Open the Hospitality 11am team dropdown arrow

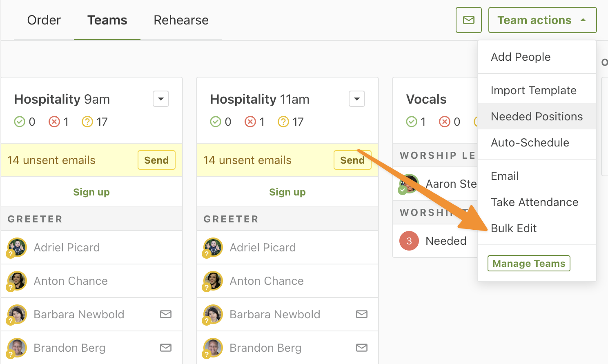357,99
